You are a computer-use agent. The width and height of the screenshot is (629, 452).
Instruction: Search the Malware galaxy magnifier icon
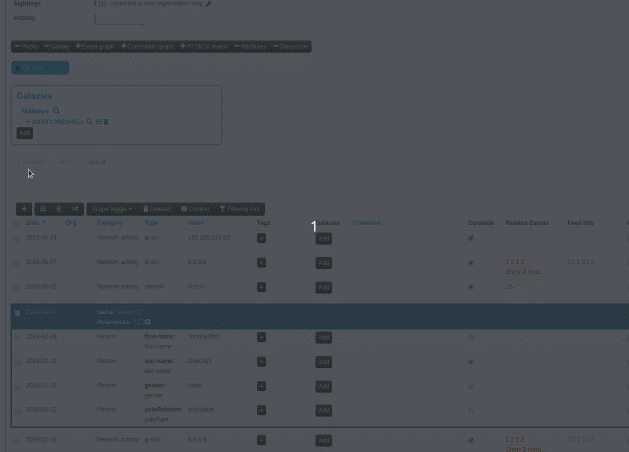click(57, 111)
